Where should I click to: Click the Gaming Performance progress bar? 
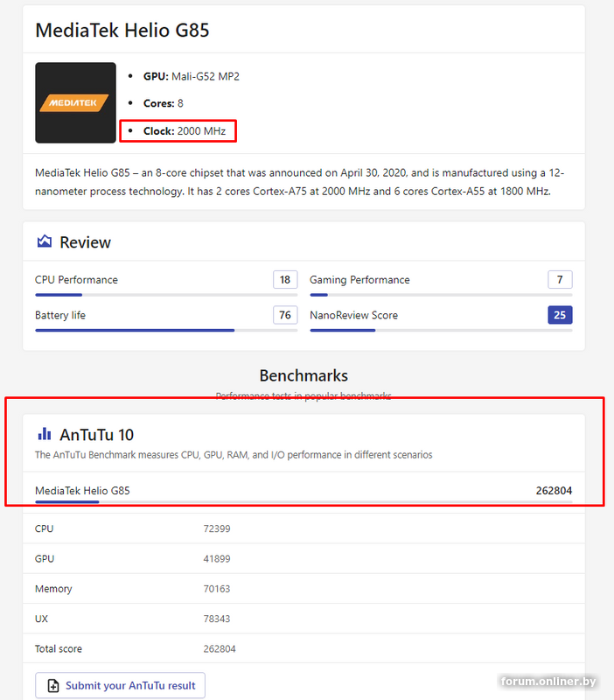(442, 295)
